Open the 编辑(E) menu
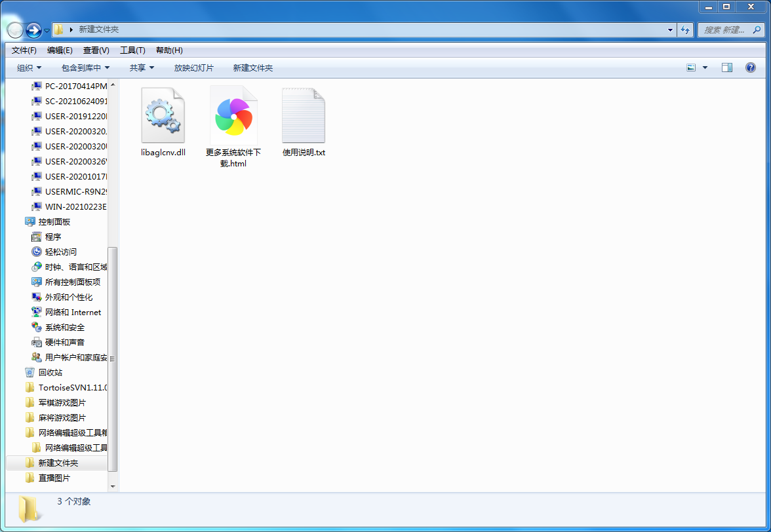Viewport: 771px width, 532px height. [60, 50]
